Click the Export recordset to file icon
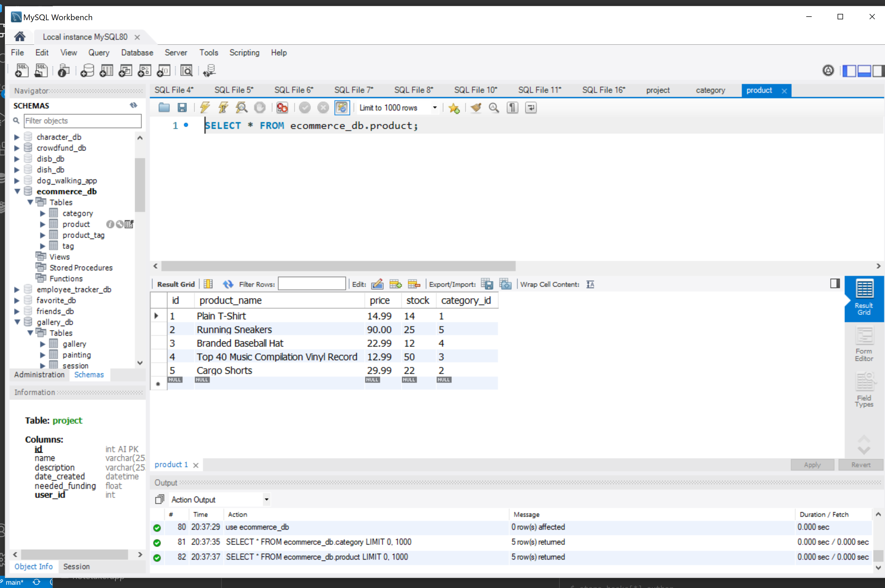The width and height of the screenshot is (885, 588). (x=487, y=284)
